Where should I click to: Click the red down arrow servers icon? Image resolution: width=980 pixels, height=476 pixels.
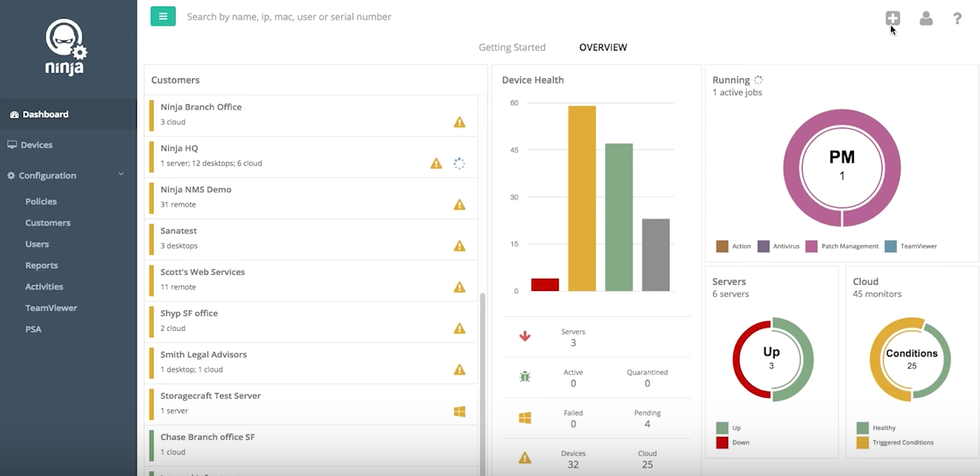click(525, 336)
